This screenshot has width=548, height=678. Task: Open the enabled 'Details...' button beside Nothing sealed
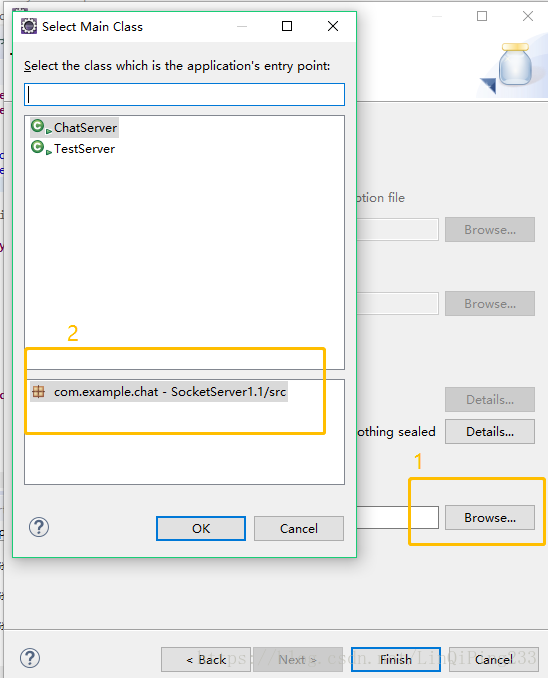490,432
